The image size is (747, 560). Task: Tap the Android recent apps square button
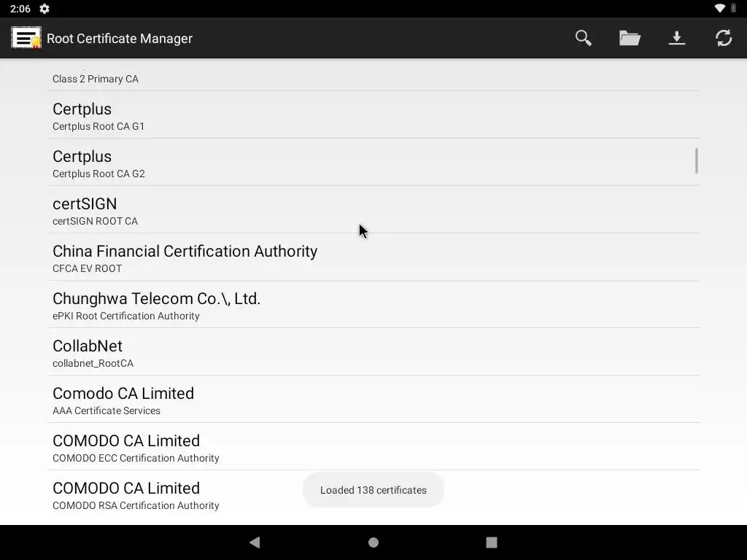pyautogui.click(x=491, y=542)
